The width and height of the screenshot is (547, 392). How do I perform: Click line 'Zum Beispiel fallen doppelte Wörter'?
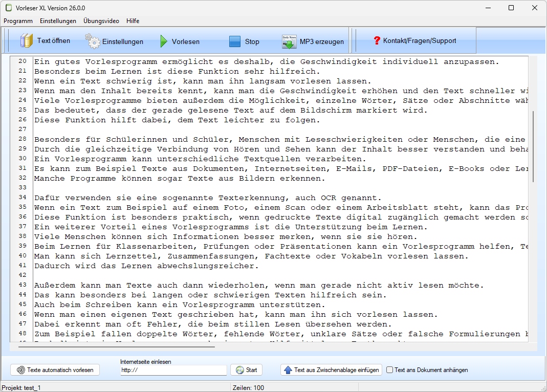(281, 335)
